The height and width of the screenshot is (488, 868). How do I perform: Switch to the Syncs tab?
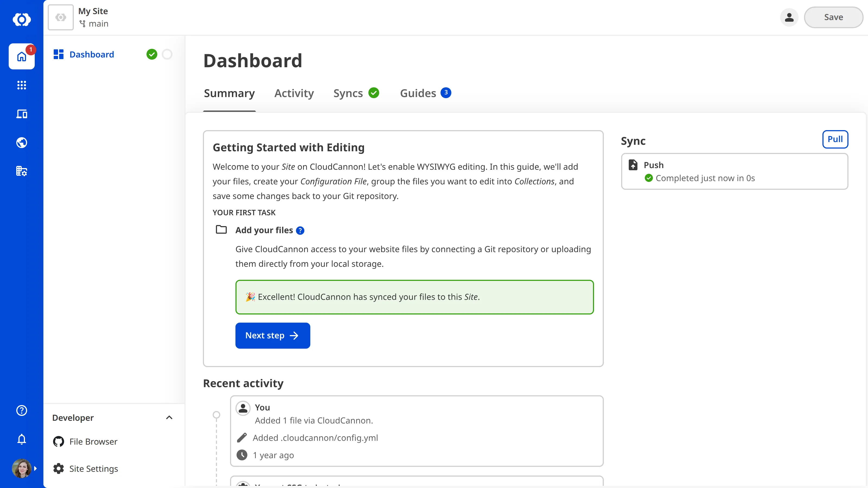(x=348, y=93)
